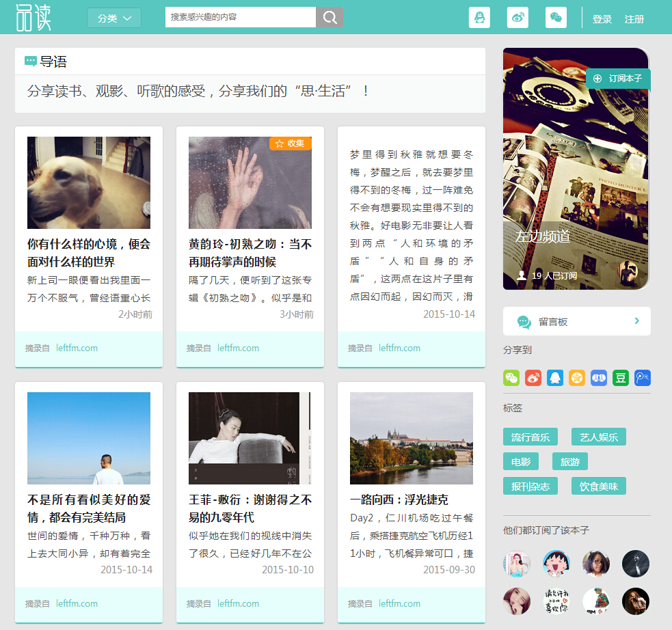Open the Prague castle river article thumbnail
Screen dimensions: 672x630
click(411, 438)
